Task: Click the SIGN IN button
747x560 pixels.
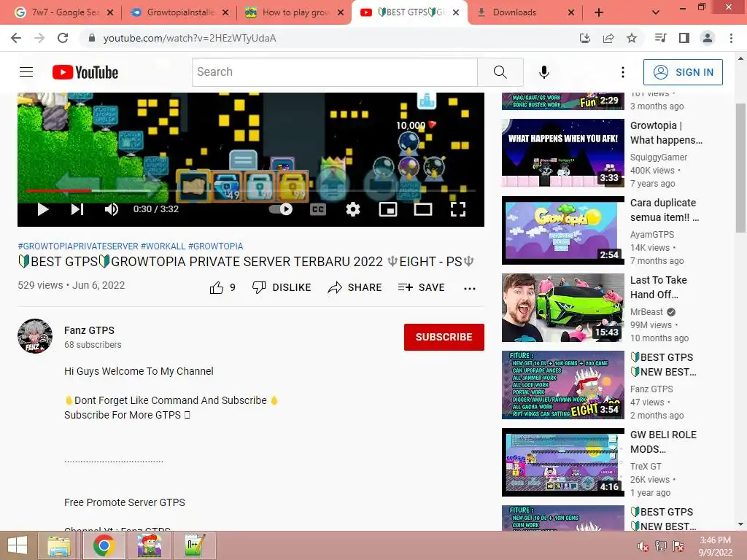Action: point(683,72)
